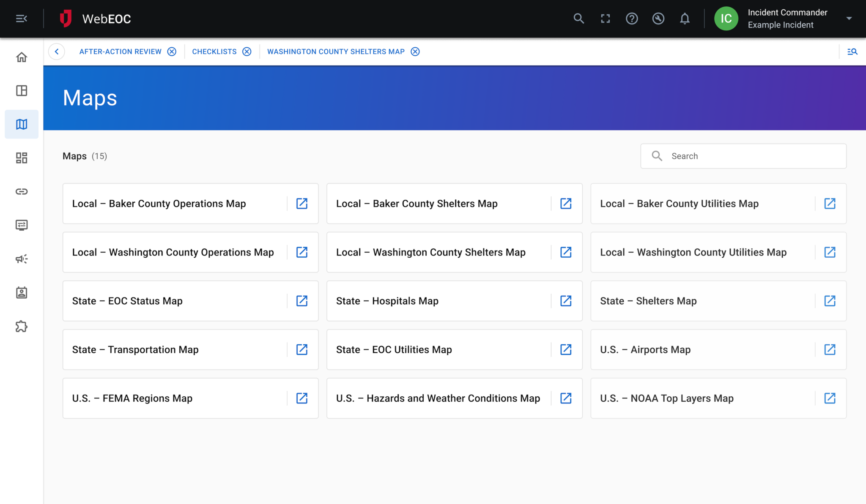Screen dimensions: 866x504
Task: Open Local – Baker County Operations Map
Action: pos(159,204)
